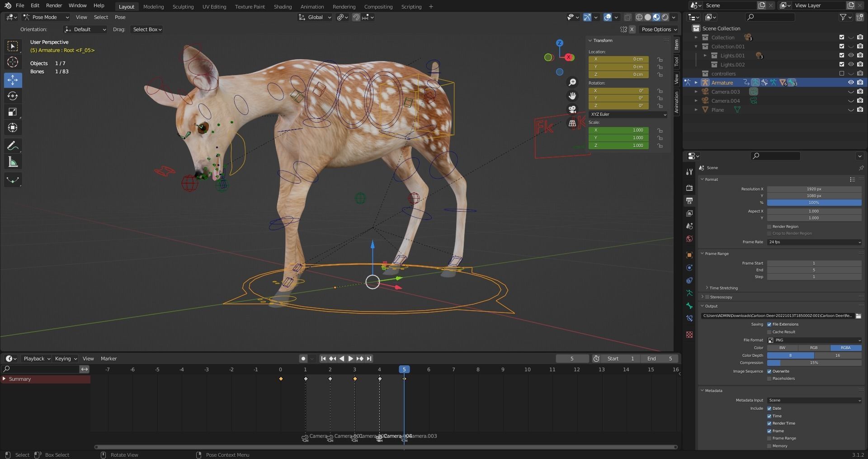Activate the Rotate tool
This screenshot has width=868, height=459.
coord(13,96)
